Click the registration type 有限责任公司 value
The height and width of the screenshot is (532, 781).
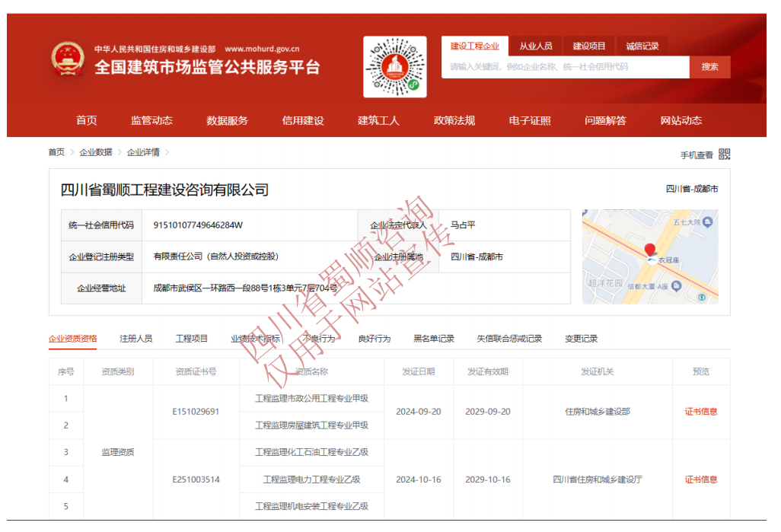[x=215, y=256]
